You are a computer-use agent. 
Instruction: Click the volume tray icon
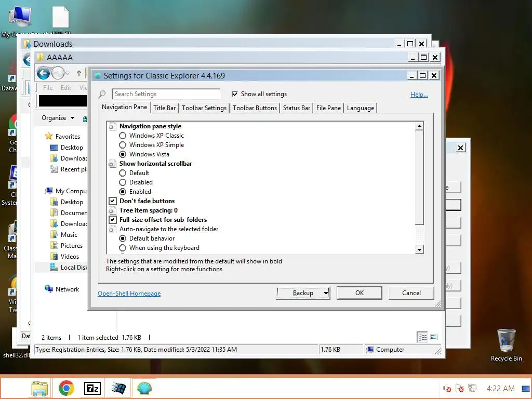point(447,389)
